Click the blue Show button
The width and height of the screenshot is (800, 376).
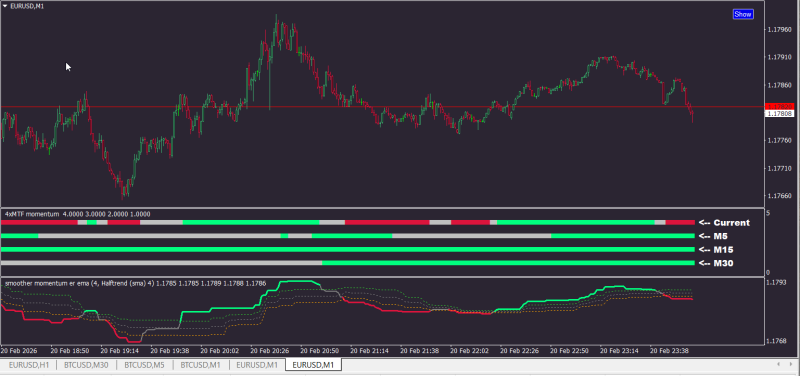pyautogui.click(x=742, y=14)
